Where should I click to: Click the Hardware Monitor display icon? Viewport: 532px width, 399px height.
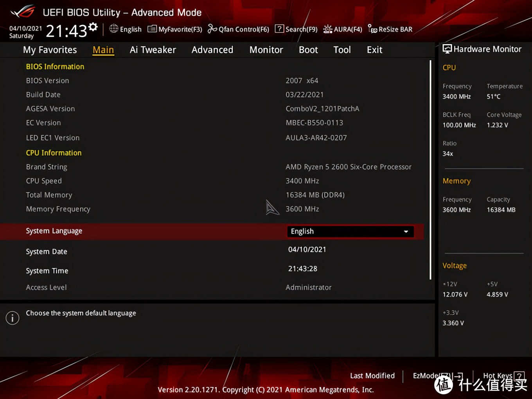click(x=447, y=49)
